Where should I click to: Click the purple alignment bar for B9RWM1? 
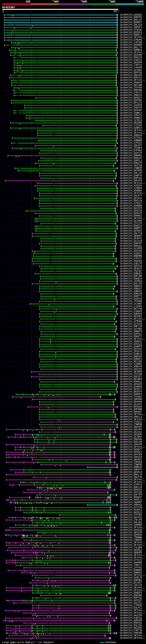(x=63, y=156)
